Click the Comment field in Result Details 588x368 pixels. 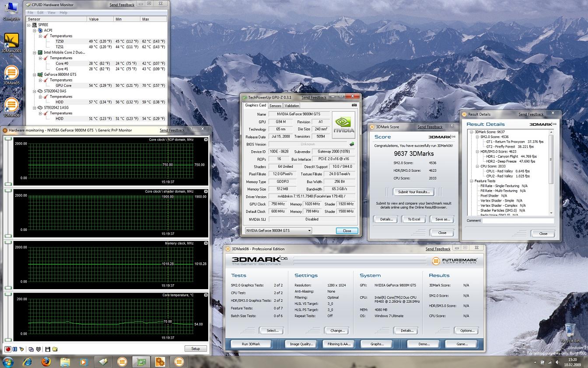(x=518, y=221)
